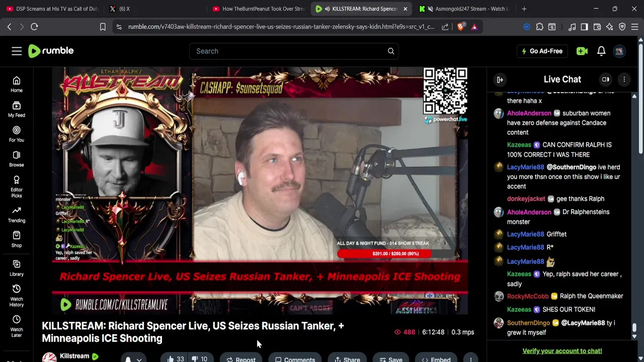Click the browser address bar URL
Screen dimensions: 644x362
(281, 27)
